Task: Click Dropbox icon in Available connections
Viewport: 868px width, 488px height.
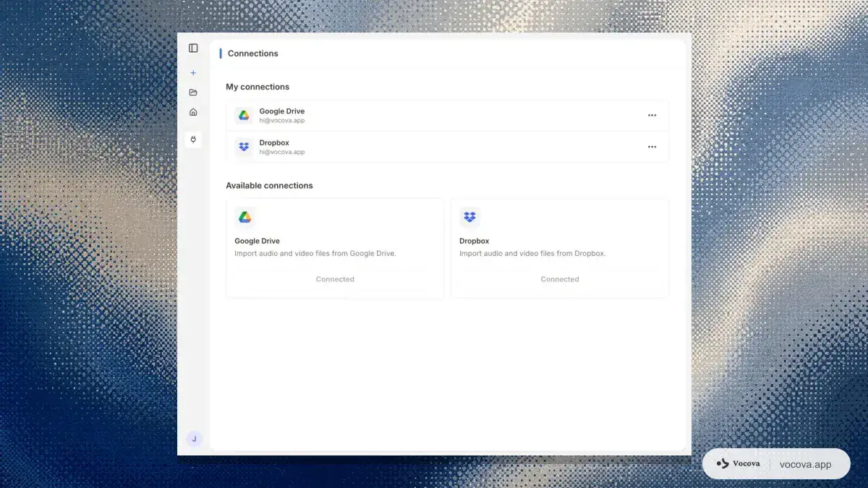Action: coord(469,217)
